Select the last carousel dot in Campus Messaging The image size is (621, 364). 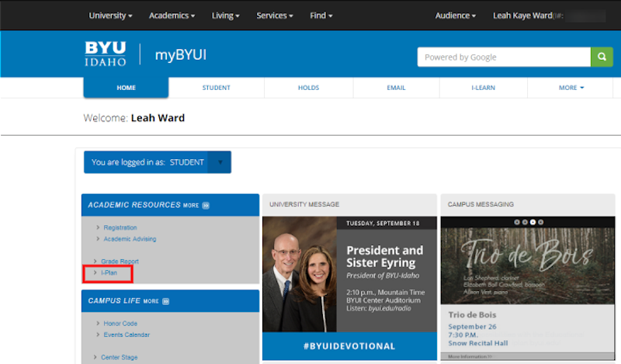click(x=541, y=222)
